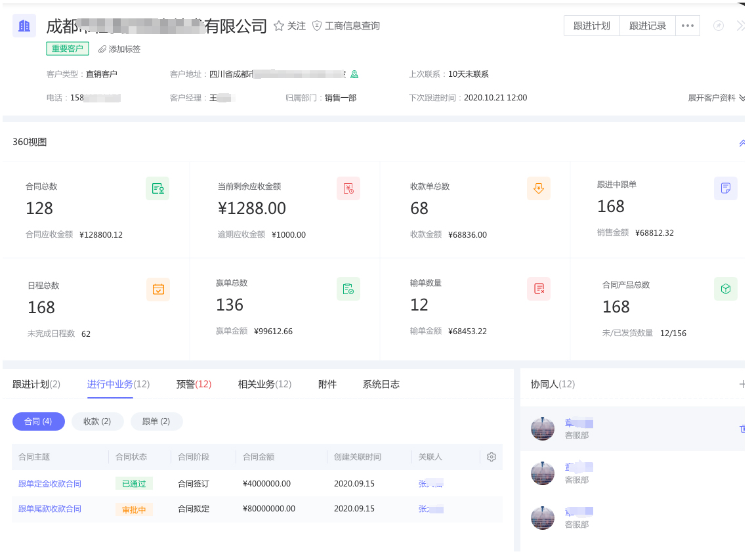Select the 收款 (2) filter pill
This screenshot has width=754, height=560.
(x=97, y=421)
